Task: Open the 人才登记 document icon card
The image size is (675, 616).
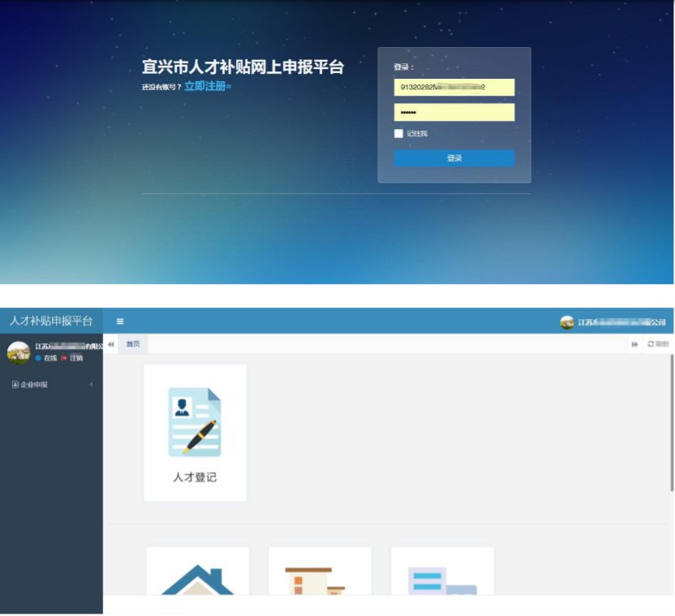Action: tap(195, 432)
